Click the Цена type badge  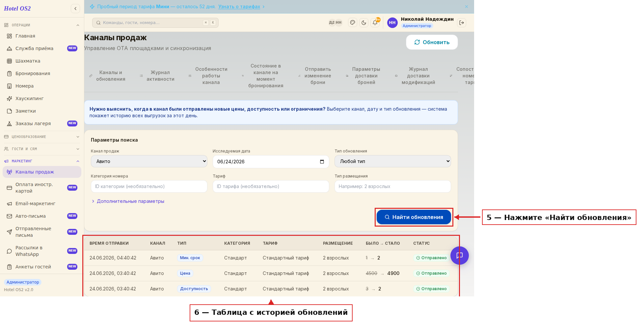click(185, 273)
